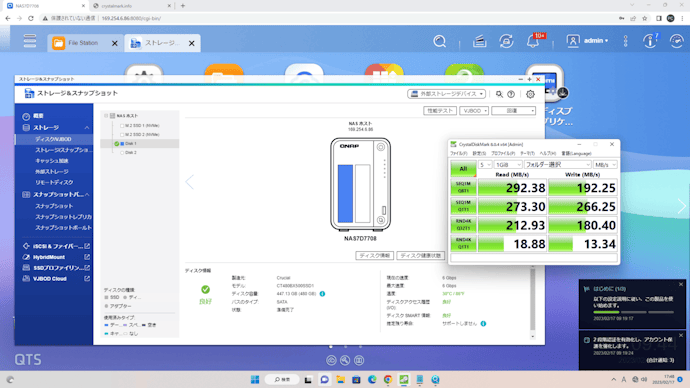This screenshot has height=388, width=690.
Task: Open CrystalDiskMark ヘルプ menu
Action: coord(548,154)
